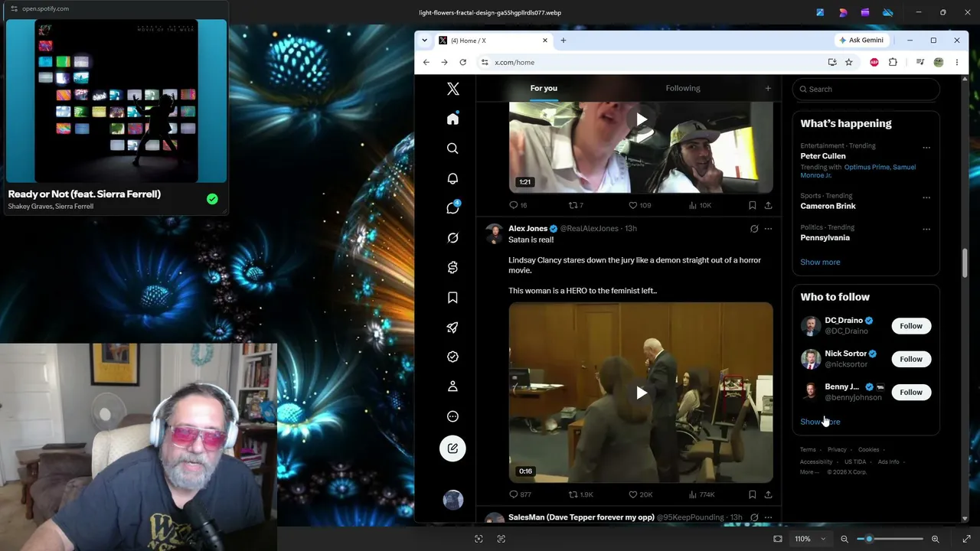The height and width of the screenshot is (551, 980).
Task: Go back in the browser
Action: 426,62
